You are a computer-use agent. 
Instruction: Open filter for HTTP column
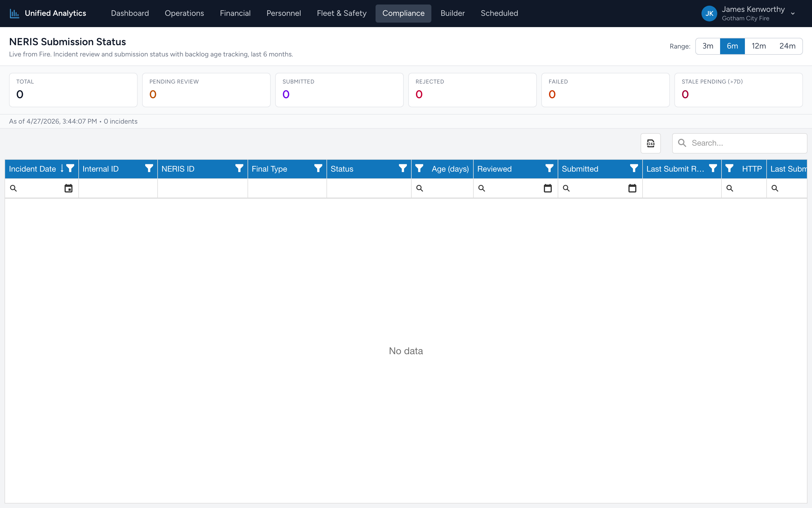pos(729,168)
